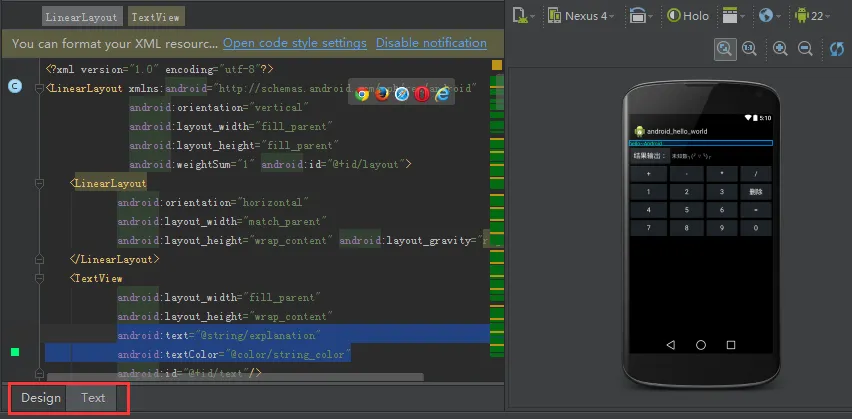
Task: Click the Zoom Out magnifier icon
Action: pyautogui.click(x=805, y=49)
